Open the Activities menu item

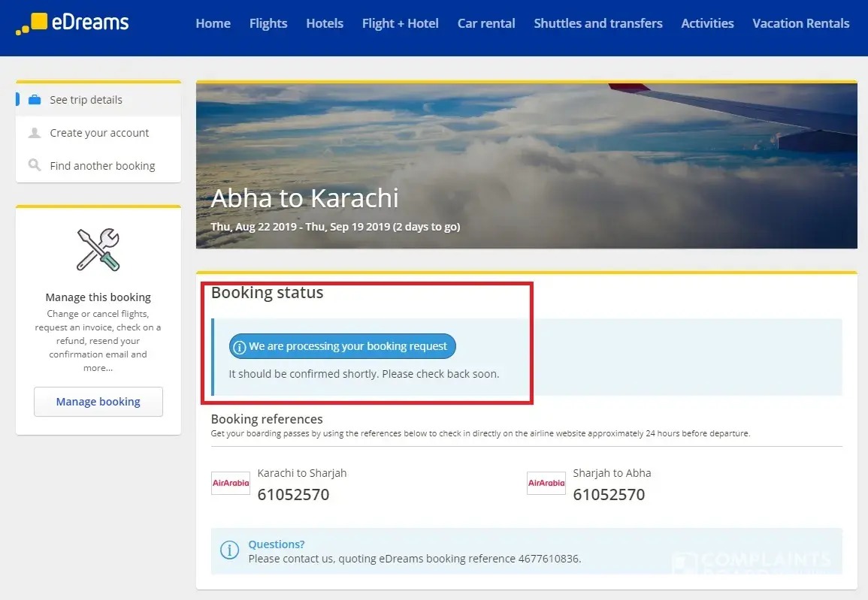(707, 23)
